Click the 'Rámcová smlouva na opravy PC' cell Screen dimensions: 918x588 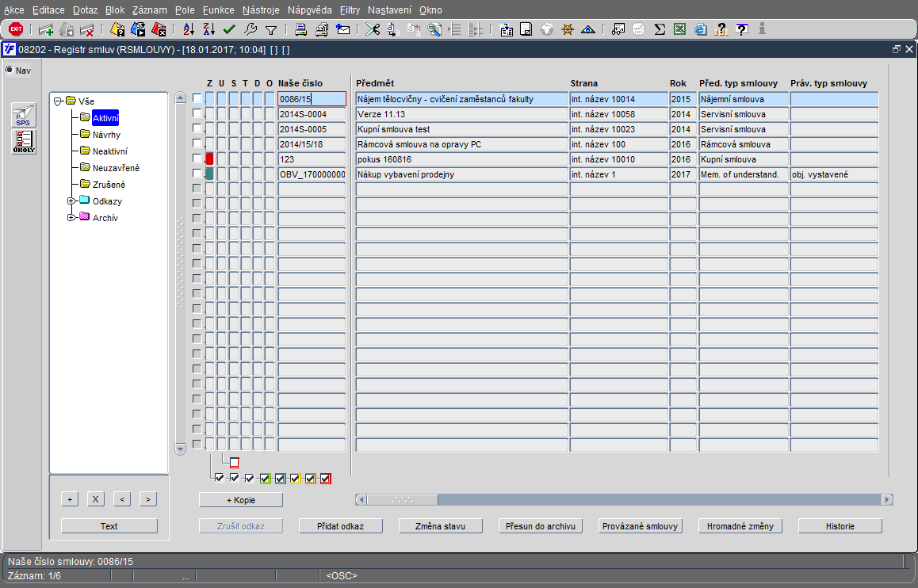point(462,144)
